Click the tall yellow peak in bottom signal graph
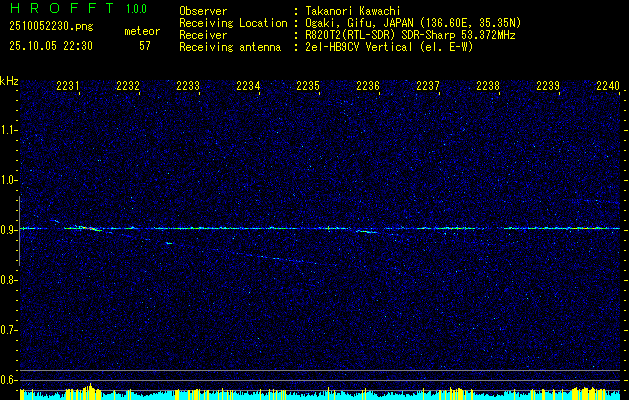 pos(90,391)
